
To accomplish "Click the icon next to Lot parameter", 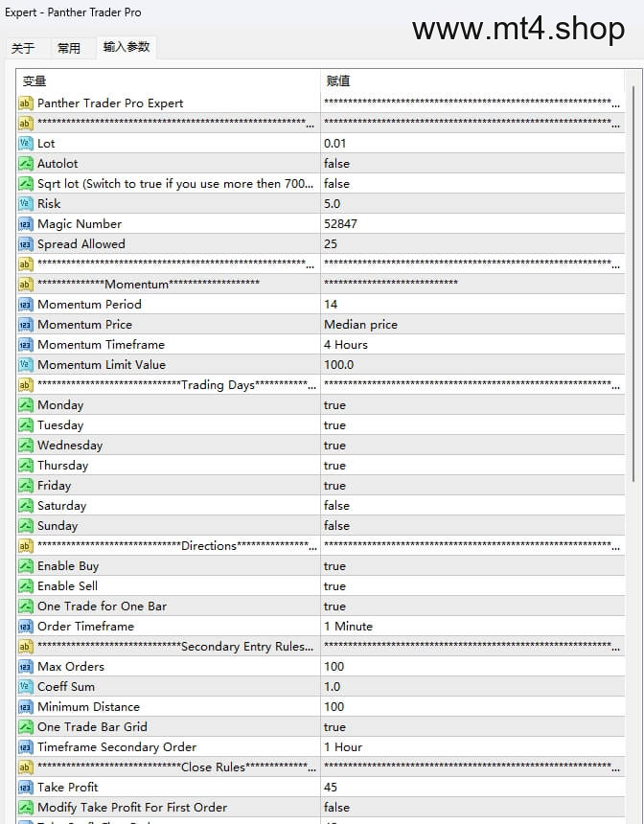I will [x=25, y=144].
